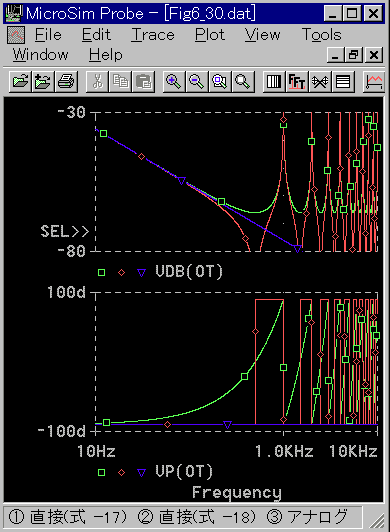Click the 10Hz x-axis label
The width and height of the screenshot is (390, 532).
tap(96, 451)
